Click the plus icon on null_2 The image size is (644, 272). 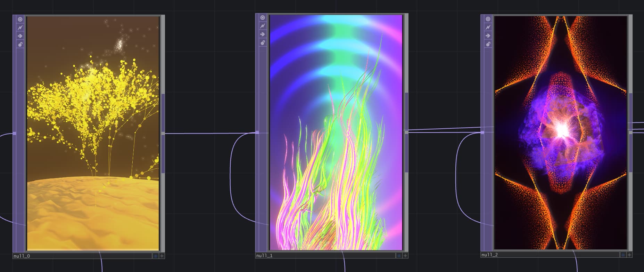[629, 255]
